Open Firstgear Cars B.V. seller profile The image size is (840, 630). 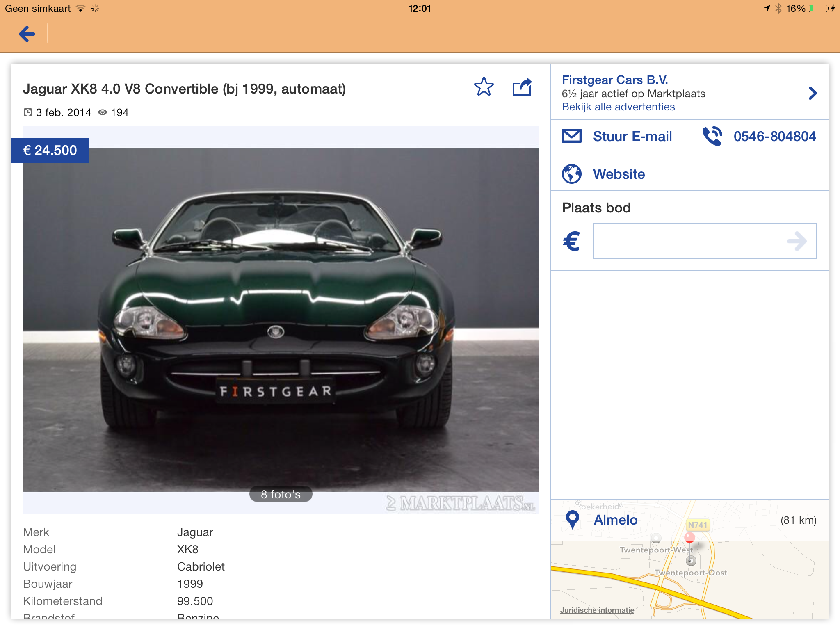(615, 80)
